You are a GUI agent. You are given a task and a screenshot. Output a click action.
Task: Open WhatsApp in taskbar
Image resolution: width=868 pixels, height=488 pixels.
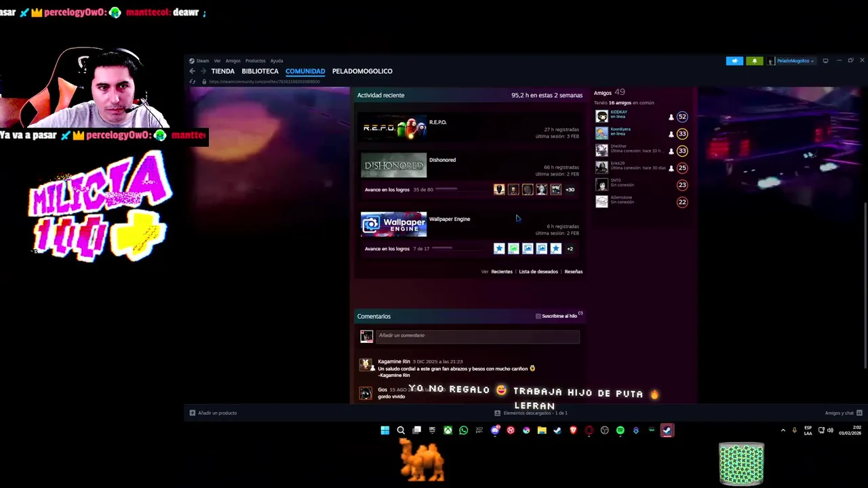point(464,430)
